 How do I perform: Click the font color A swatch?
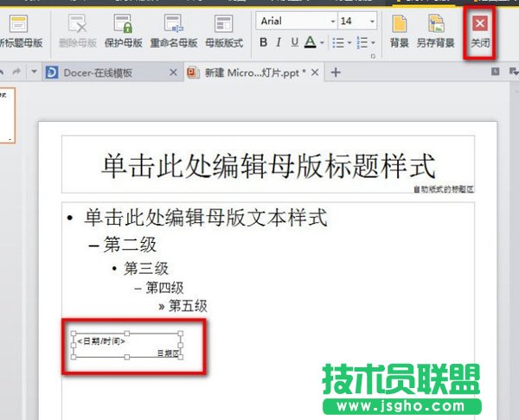pyautogui.click(x=311, y=41)
